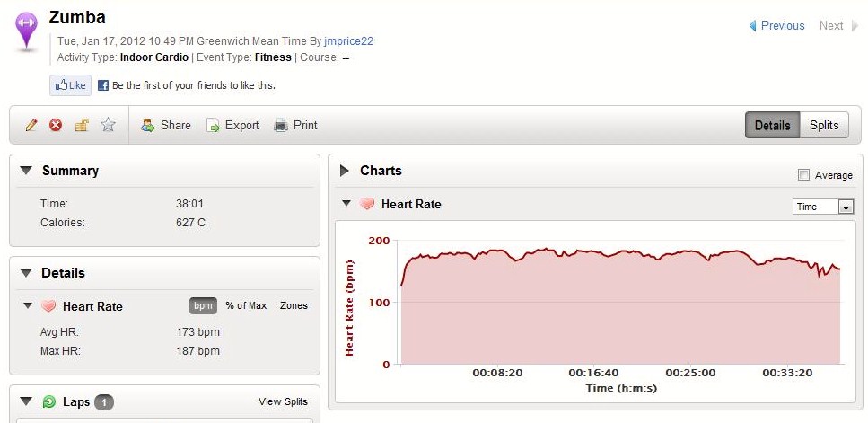Export the activity data
The height and width of the screenshot is (423, 868).
(x=232, y=126)
